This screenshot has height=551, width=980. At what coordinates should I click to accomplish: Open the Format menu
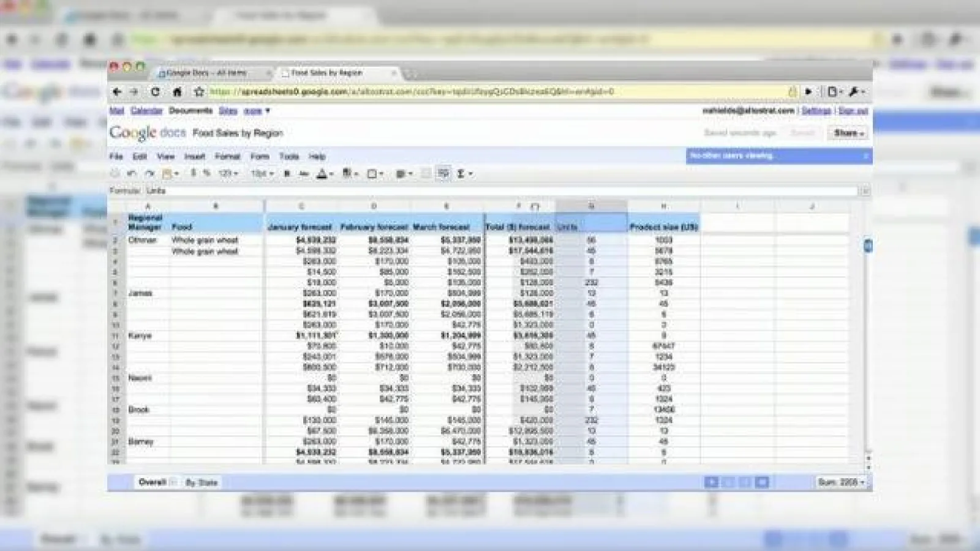pyautogui.click(x=227, y=157)
